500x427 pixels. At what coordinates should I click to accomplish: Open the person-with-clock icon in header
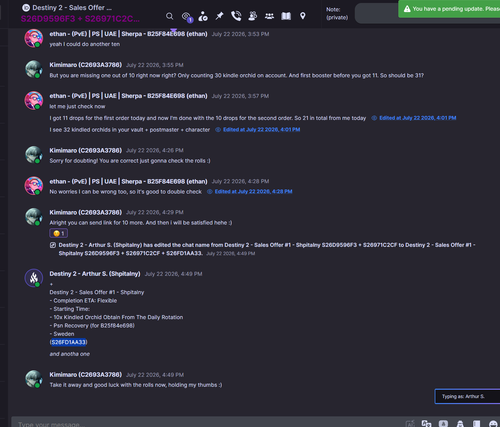(203, 16)
